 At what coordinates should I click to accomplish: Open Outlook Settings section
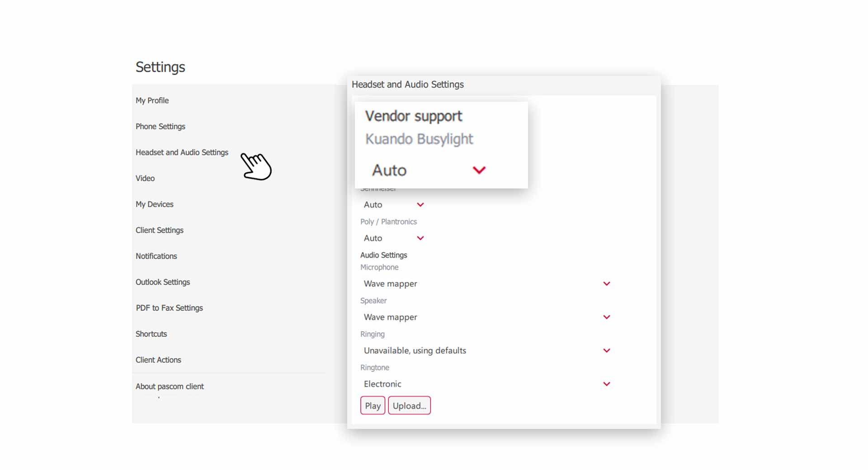[x=162, y=282]
